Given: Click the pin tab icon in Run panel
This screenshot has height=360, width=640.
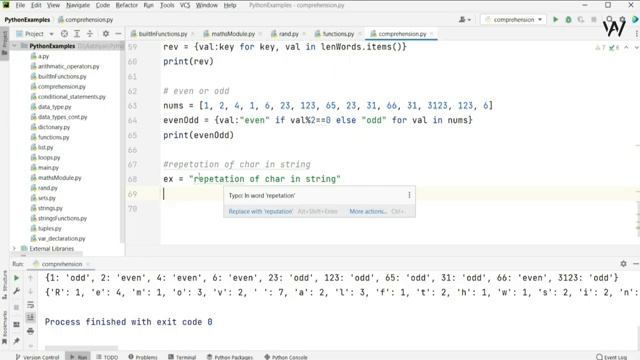Looking at the screenshot, I should [16, 341].
